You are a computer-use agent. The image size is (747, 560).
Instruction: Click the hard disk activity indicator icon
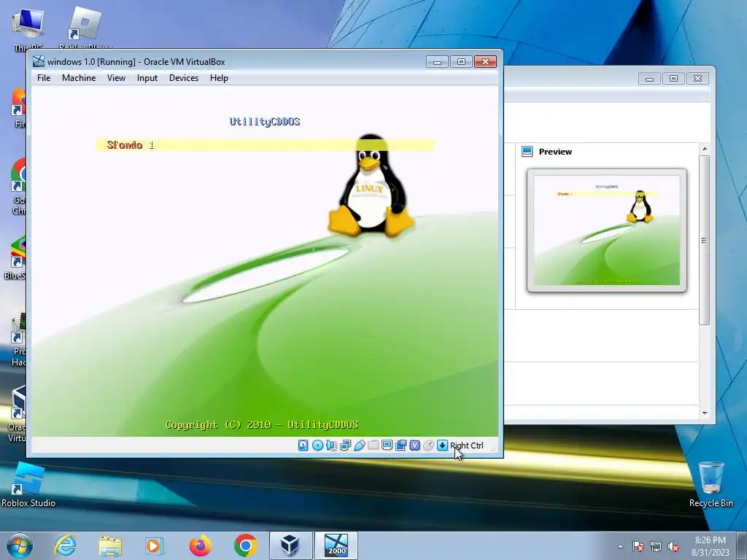coord(303,446)
